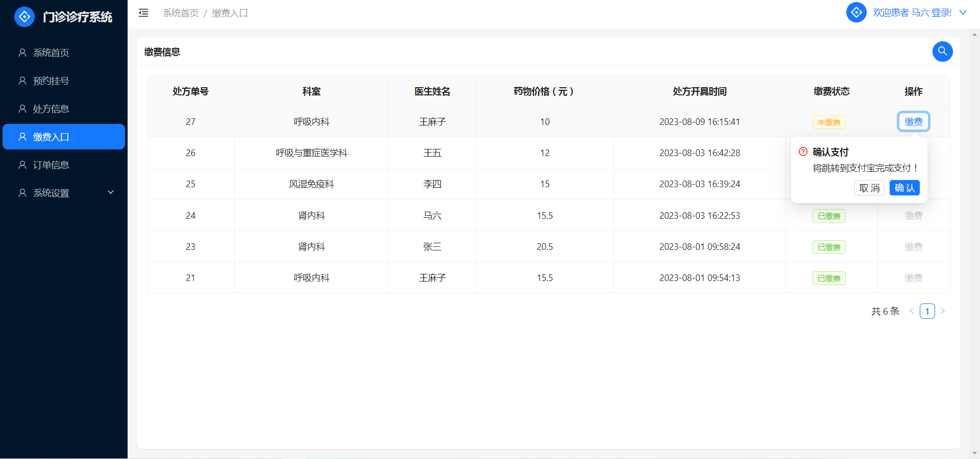The height and width of the screenshot is (459, 980).
Task: Click 操作 column header
Action: click(x=913, y=91)
